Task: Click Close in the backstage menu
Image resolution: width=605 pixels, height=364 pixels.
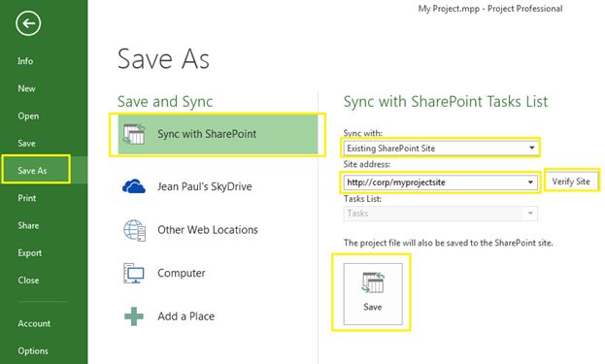Action: pos(28,281)
